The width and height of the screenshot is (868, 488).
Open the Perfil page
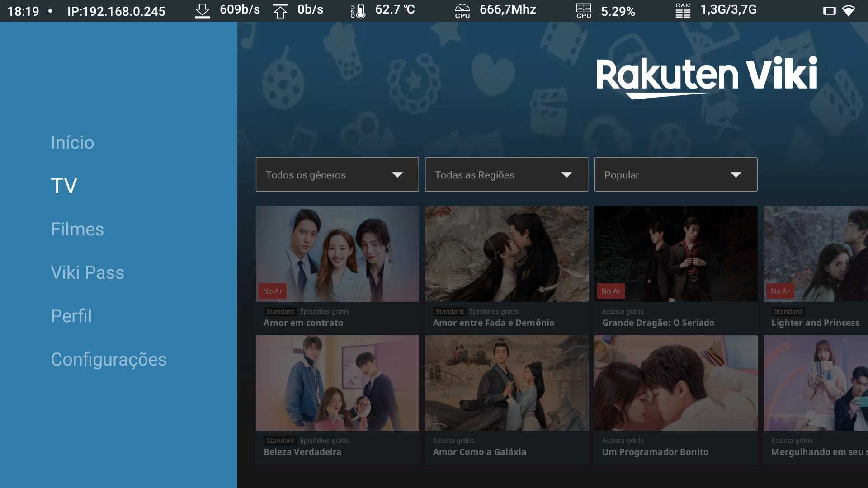(71, 316)
